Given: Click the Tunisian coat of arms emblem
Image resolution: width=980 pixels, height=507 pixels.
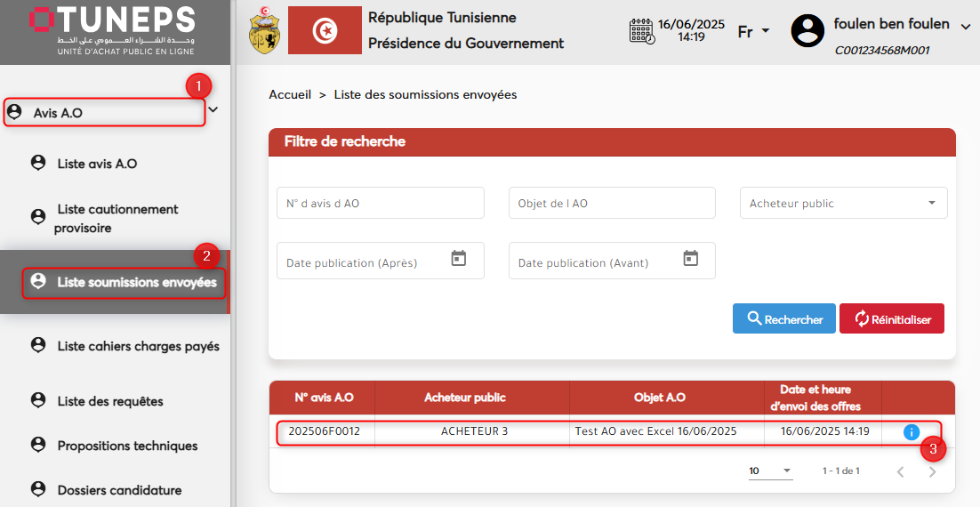Looking at the screenshot, I should [262, 31].
